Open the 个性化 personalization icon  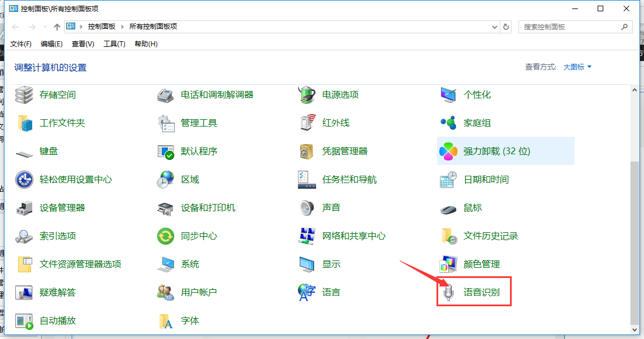tap(448, 95)
